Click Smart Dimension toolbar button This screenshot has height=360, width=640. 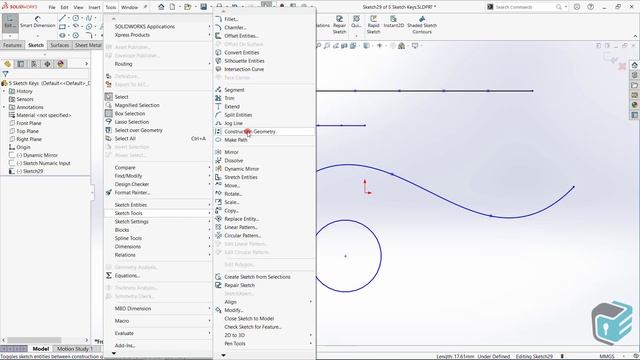tap(38, 22)
